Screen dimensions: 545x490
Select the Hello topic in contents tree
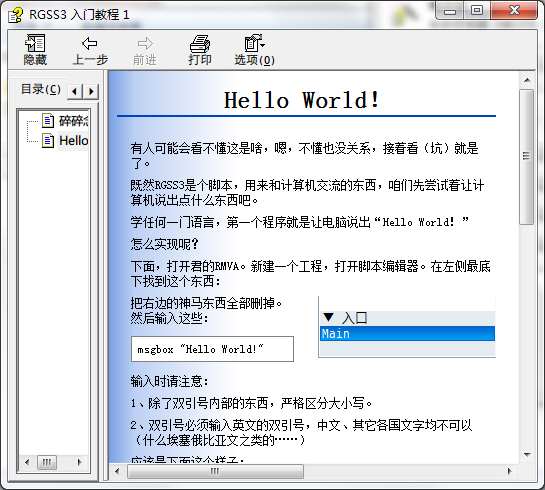73,141
